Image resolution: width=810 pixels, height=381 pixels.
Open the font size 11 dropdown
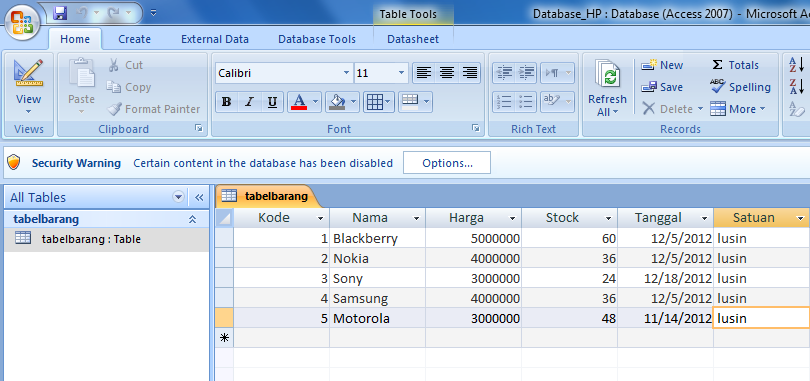(401, 73)
